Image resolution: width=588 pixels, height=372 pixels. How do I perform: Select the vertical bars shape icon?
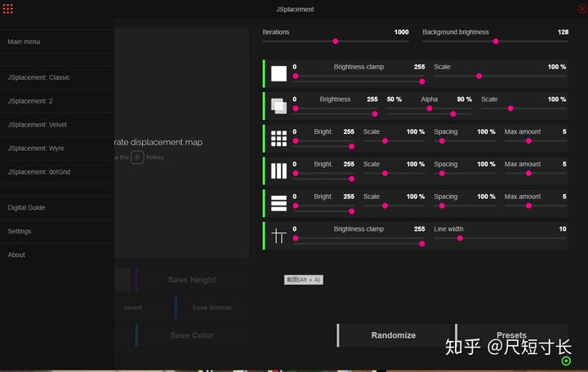coord(278,170)
